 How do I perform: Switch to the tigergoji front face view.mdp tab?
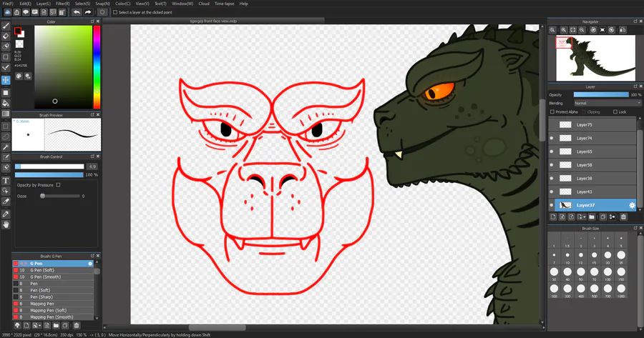tap(213, 21)
